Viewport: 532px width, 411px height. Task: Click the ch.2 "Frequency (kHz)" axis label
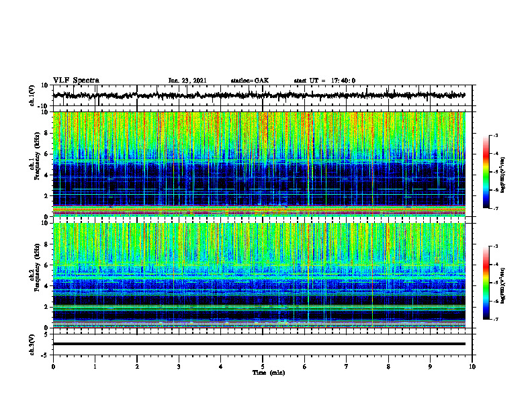(37, 267)
